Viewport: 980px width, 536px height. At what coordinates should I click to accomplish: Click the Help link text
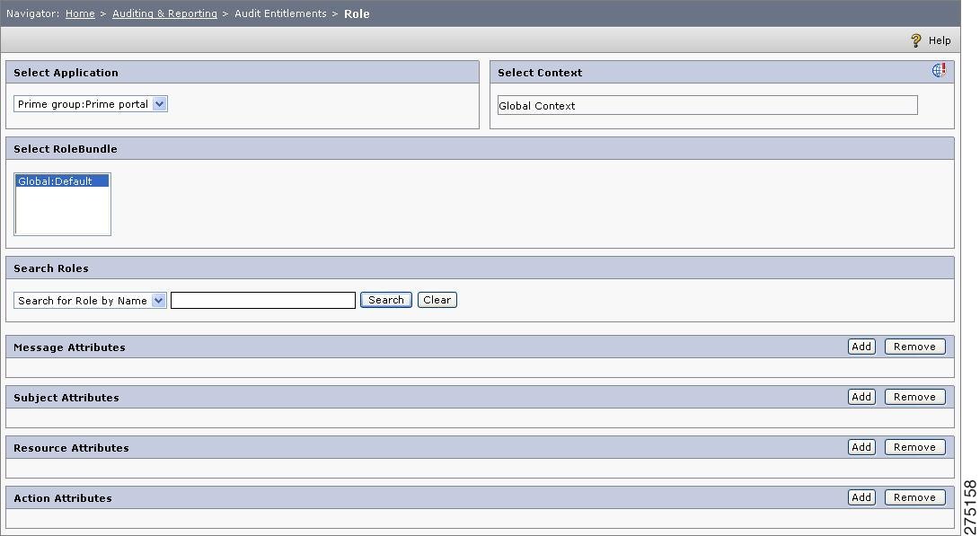940,40
